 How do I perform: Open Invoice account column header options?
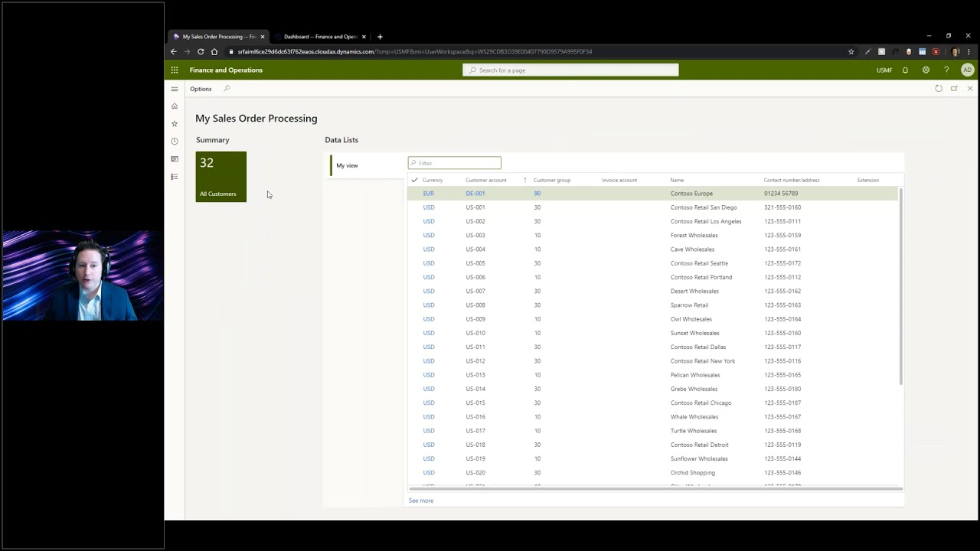pyautogui.click(x=619, y=180)
